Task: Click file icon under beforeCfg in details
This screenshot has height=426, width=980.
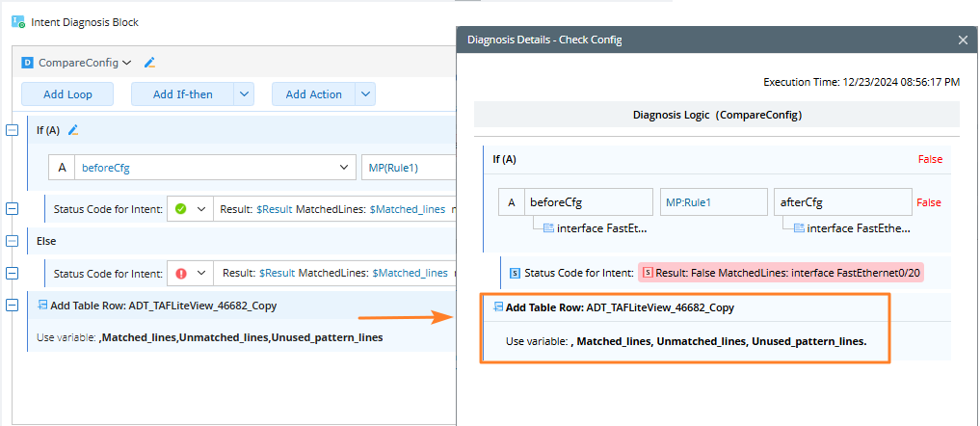Action: (x=547, y=228)
